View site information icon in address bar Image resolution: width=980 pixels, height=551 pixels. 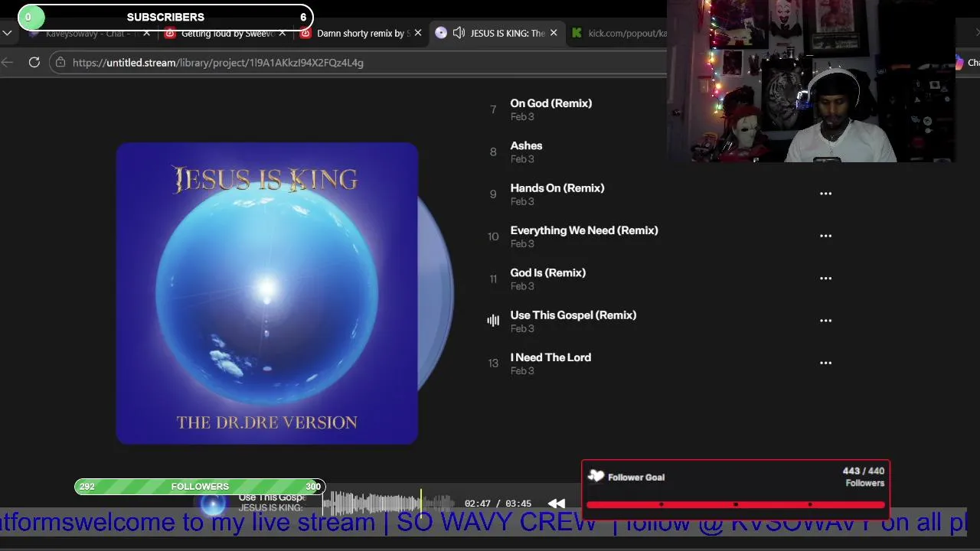coord(61,63)
